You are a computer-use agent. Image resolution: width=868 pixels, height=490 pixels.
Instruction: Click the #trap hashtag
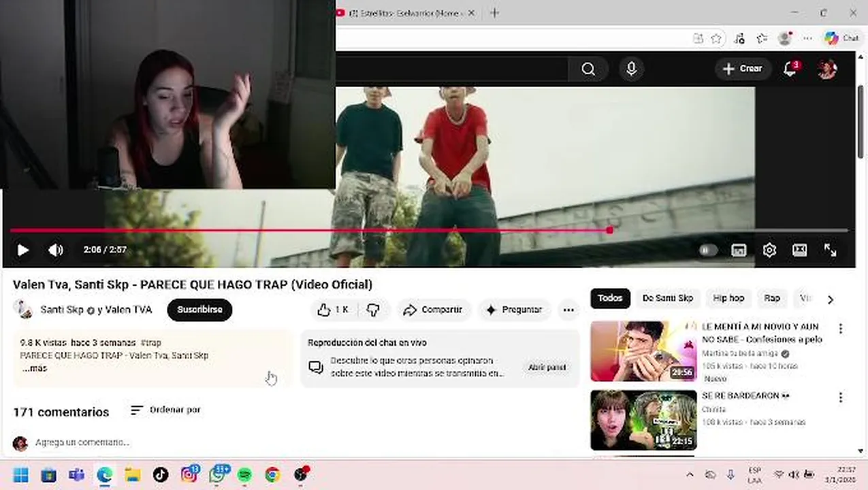pyautogui.click(x=150, y=343)
